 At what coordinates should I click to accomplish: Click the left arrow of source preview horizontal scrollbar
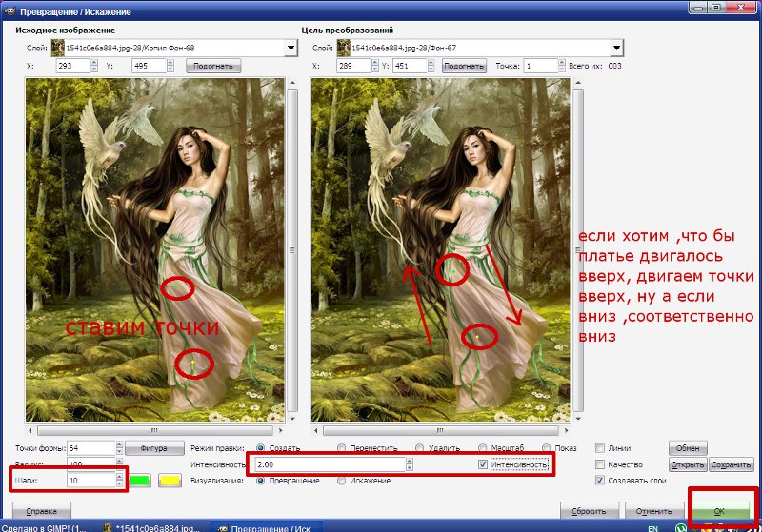click(30, 430)
